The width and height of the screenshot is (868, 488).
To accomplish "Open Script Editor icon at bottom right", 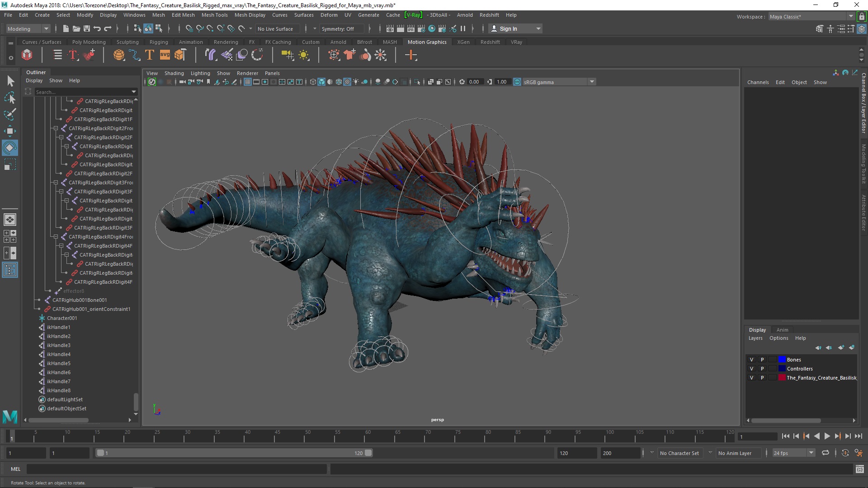I will point(859,469).
